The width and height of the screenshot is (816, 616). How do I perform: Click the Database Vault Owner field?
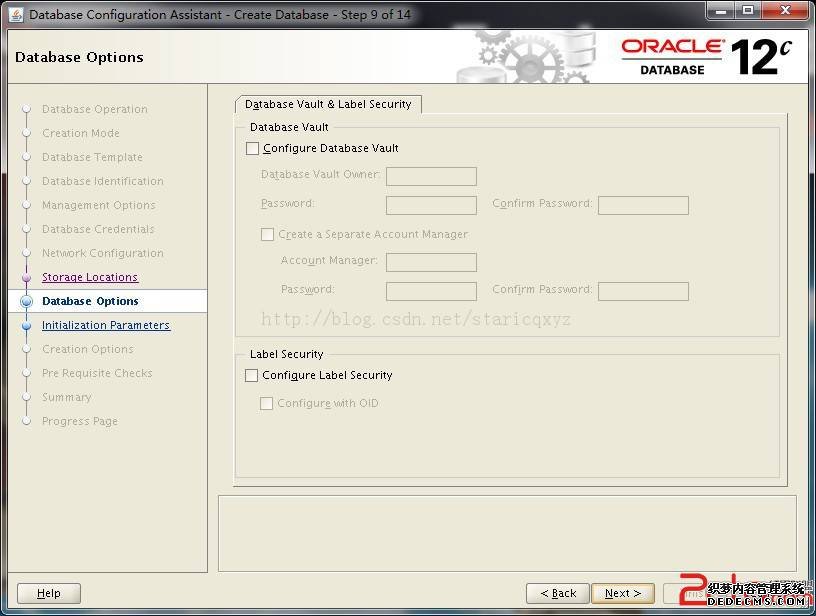pyautogui.click(x=431, y=176)
